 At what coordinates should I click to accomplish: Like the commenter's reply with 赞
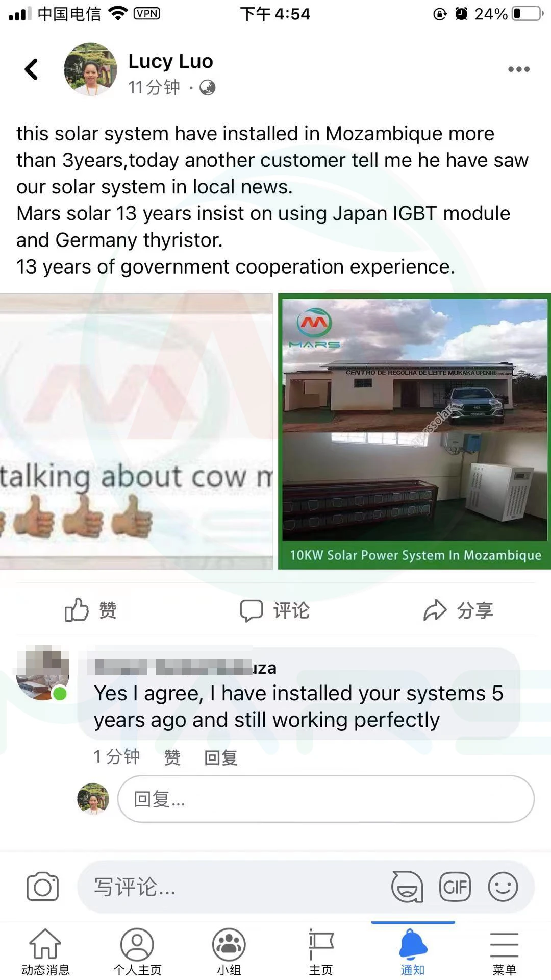(172, 757)
